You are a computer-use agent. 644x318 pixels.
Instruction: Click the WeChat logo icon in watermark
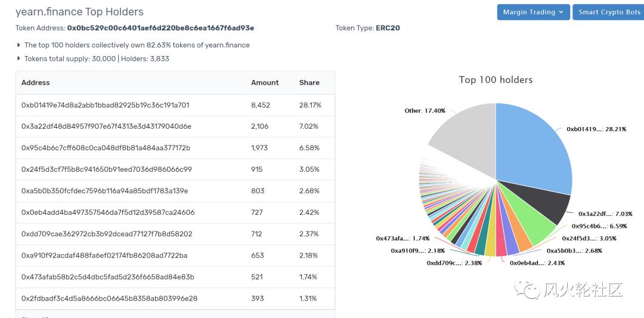pos(530,291)
